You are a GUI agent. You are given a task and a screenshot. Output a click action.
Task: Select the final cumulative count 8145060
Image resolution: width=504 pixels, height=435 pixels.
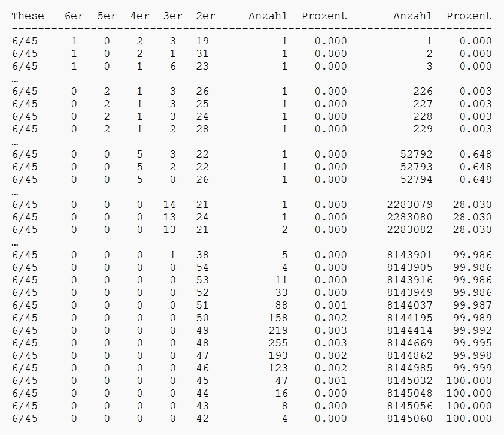pyautogui.click(x=409, y=418)
